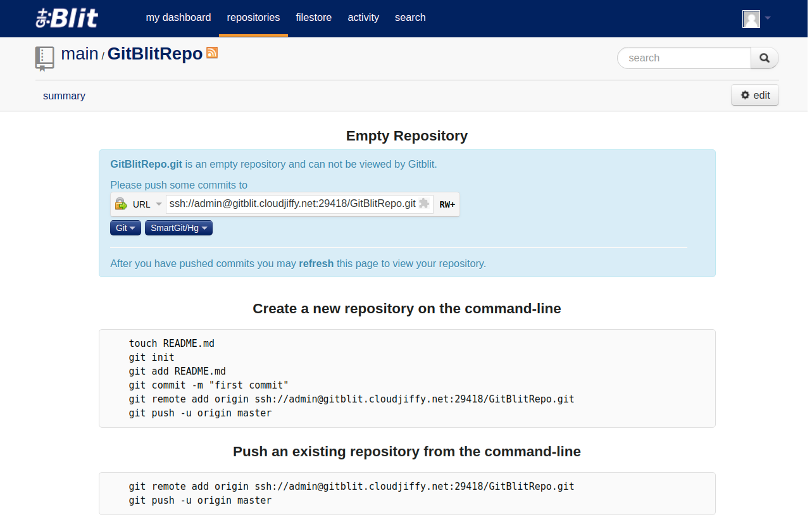Click the GitBlitRepo title link
Image resolution: width=812 pixels, height=524 pixels.
pos(155,54)
